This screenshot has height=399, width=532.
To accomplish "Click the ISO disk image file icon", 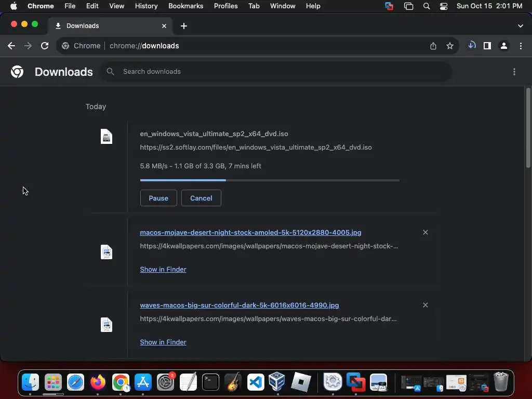I will point(107,137).
